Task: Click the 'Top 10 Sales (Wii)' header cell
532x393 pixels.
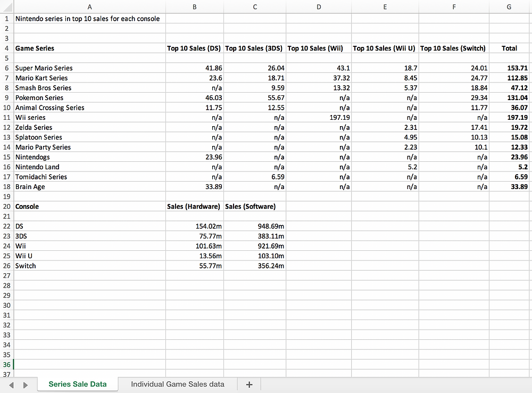Action: pos(319,48)
